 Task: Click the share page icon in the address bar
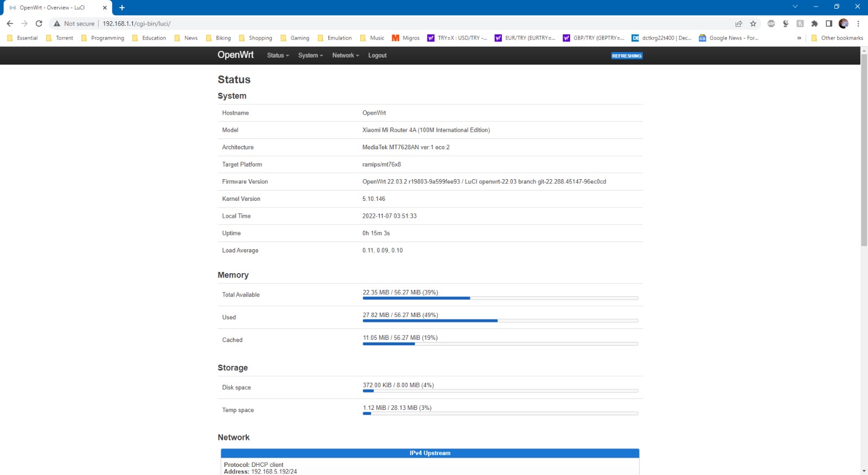pos(738,23)
